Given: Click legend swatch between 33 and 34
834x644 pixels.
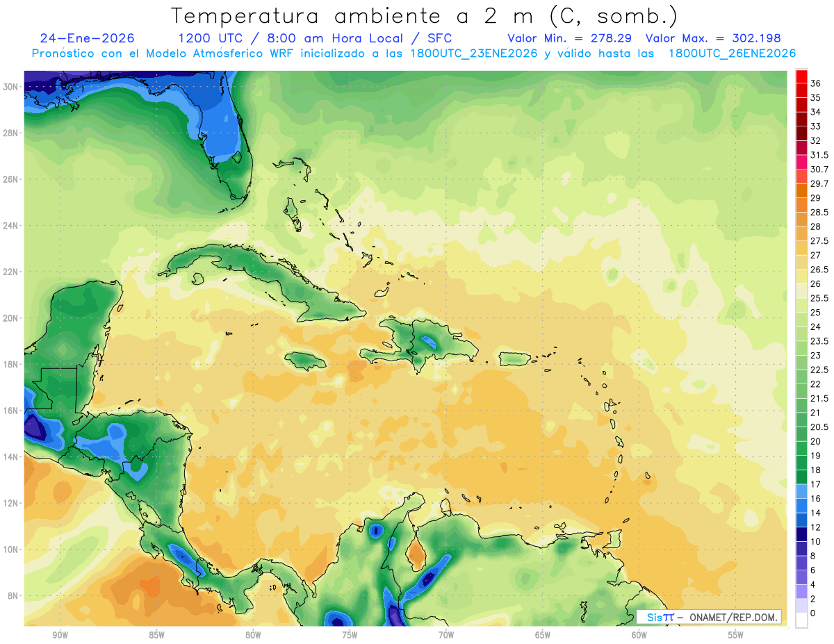Looking at the screenshot, I should [x=801, y=119].
